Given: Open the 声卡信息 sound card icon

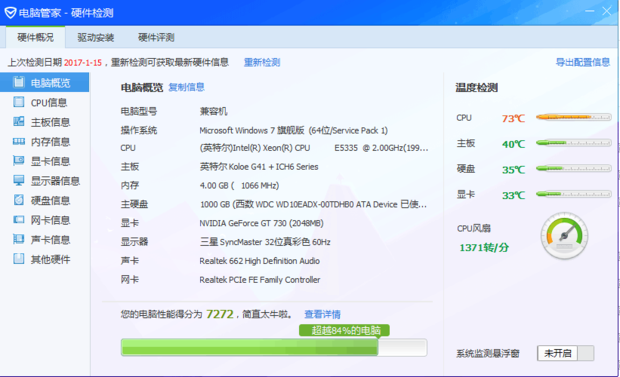Looking at the screenshot, I should point(19,239).
